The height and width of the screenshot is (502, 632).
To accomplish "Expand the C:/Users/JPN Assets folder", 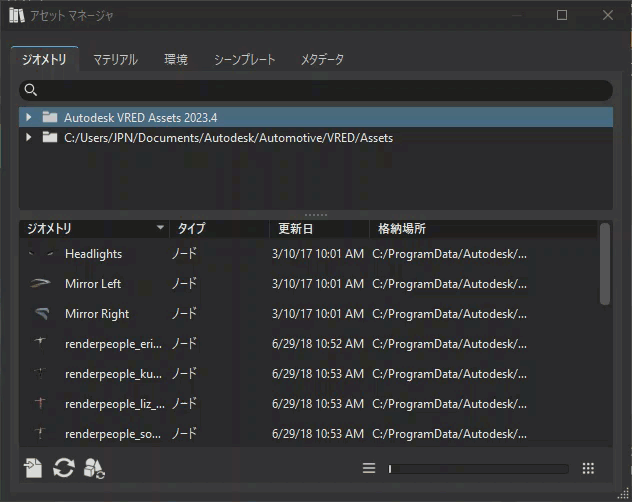I will point(29,137).
